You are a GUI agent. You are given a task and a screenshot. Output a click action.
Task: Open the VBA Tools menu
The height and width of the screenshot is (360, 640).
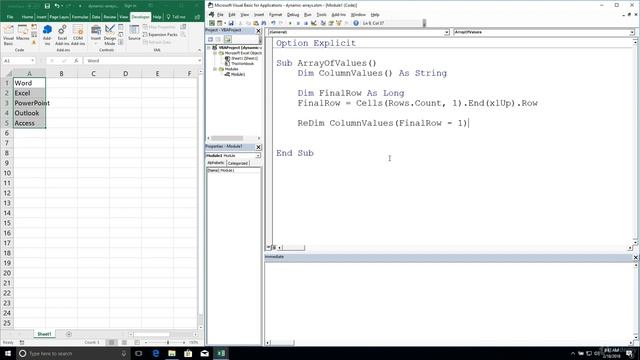[322, 15]
